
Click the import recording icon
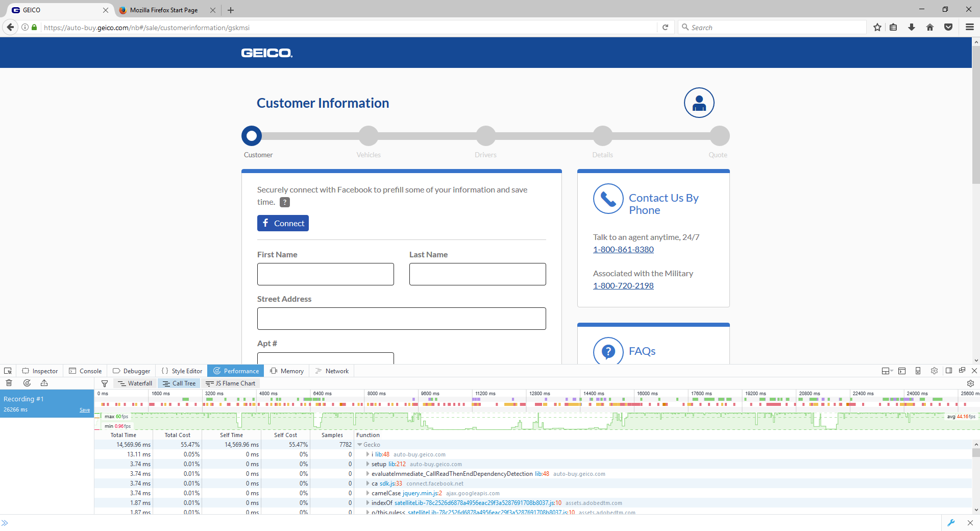click(44, 383)
